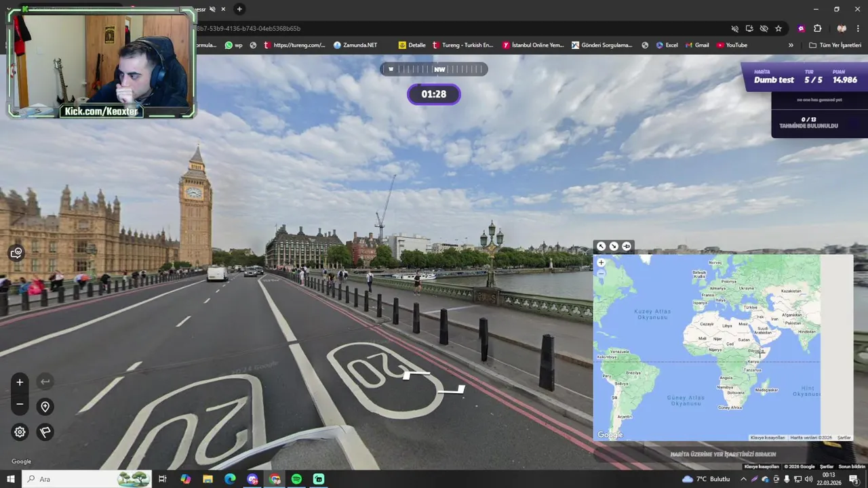The image size is (868, 488).
Task: Open a new browser tab
Action: (x=239, y=9)
